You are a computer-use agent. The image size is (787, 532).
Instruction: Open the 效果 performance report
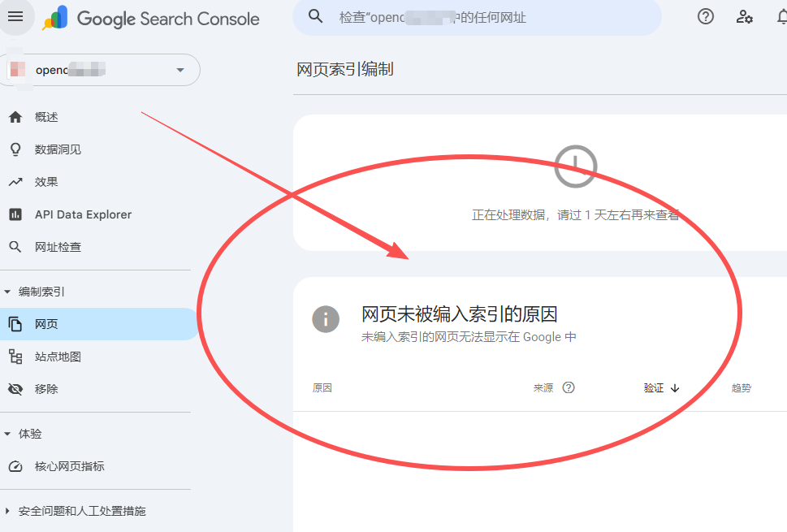(46, 182)
